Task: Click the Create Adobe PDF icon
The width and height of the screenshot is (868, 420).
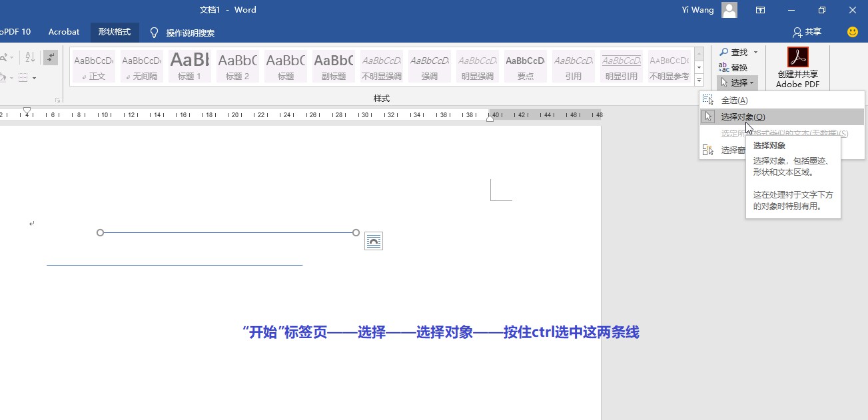Action: click(x=797, y=57)
